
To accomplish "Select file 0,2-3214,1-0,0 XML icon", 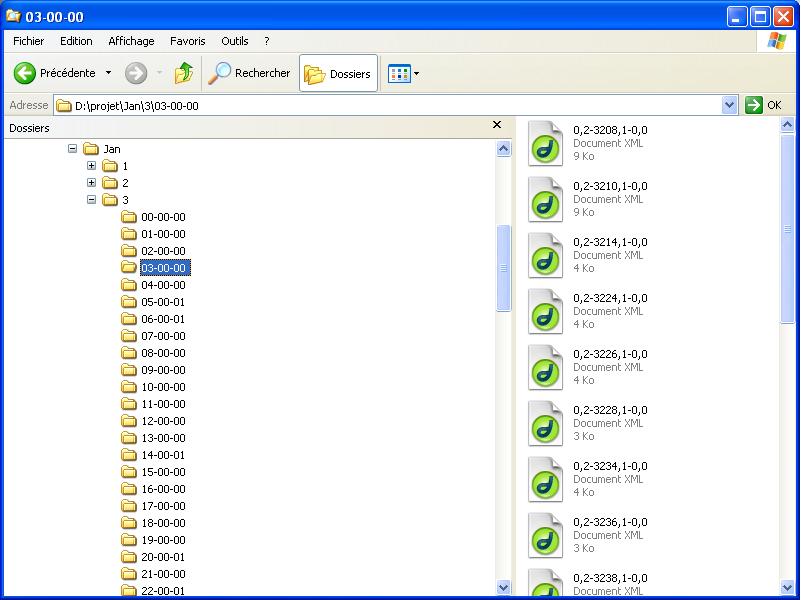I will pyautogui.click(x=545, y=256).
